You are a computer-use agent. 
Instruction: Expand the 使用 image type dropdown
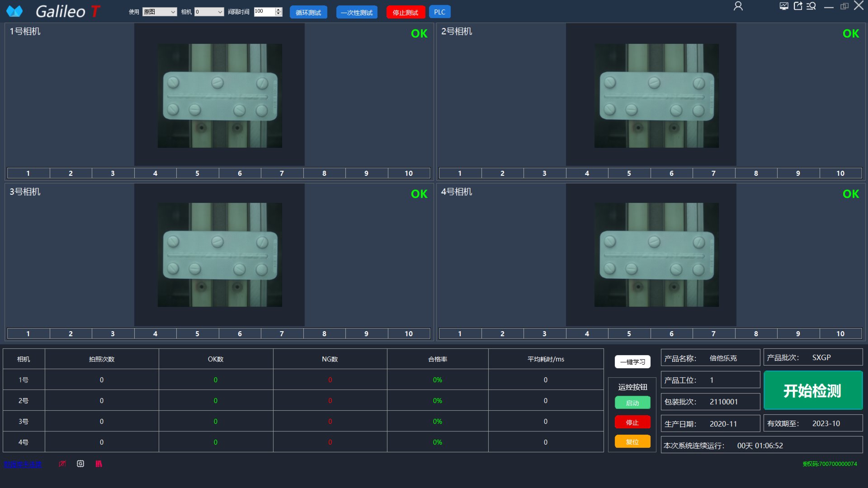[159, 12]
